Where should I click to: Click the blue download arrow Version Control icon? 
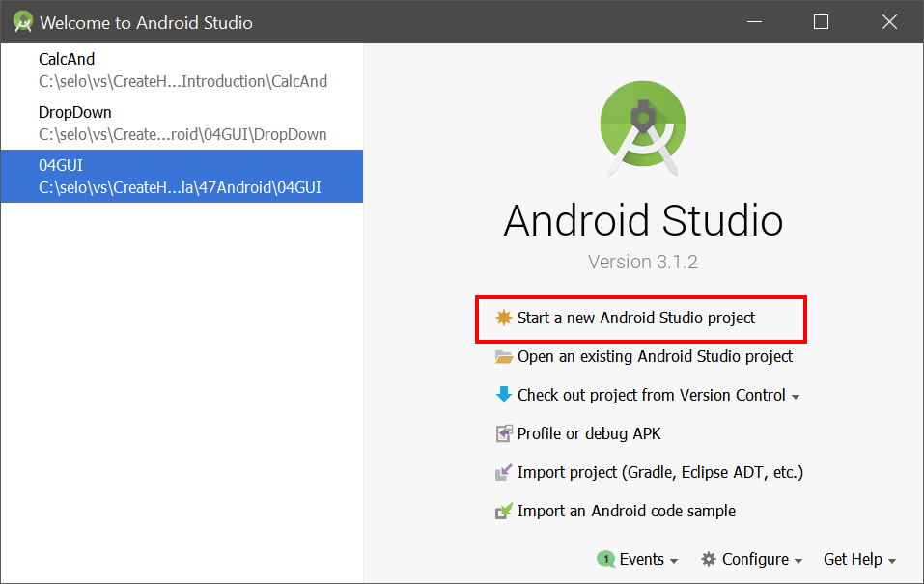pyautogui.click(x=503, y=394)
